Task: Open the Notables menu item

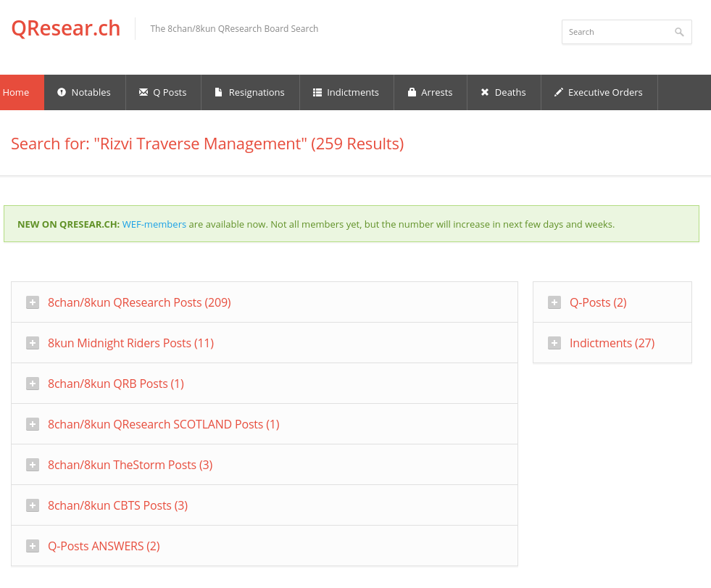Action: point(85,92)
